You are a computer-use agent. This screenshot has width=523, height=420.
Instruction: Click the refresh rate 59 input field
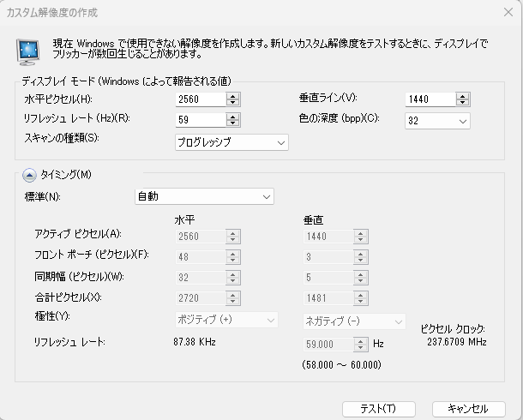201,120
